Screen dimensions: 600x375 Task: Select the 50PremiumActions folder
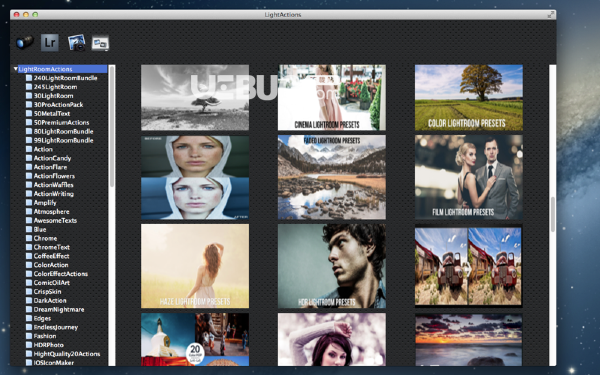coord(57,122)
